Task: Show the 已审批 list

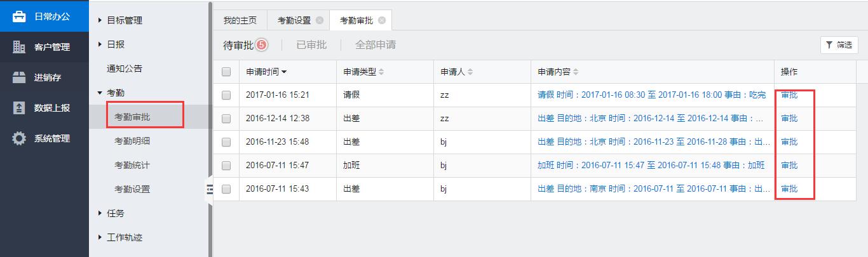Action: coord(311,45)
